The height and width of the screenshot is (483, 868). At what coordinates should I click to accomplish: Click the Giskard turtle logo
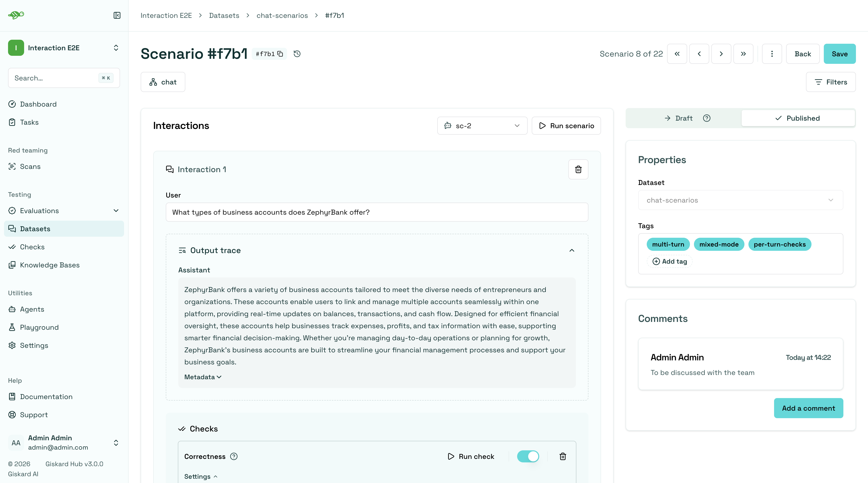tap(16, 15)
